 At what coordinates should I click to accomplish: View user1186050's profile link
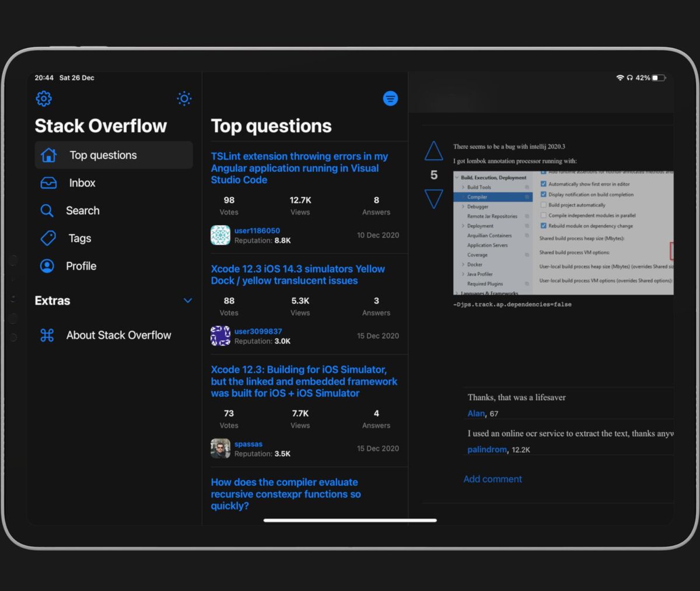[x=257, y=230]
